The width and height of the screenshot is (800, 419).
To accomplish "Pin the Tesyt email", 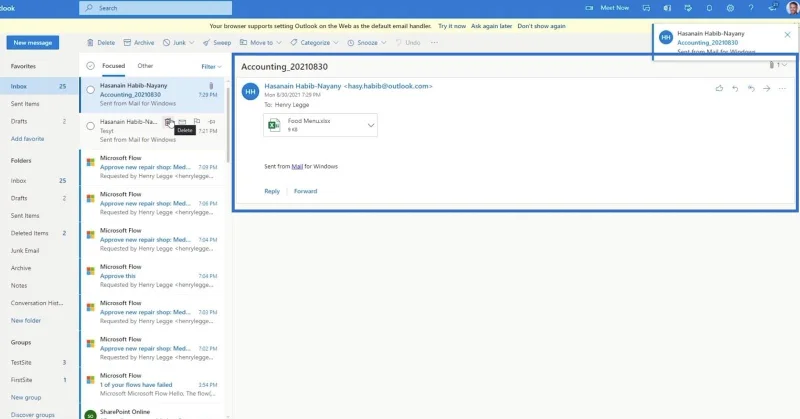I will pos(212,121).
